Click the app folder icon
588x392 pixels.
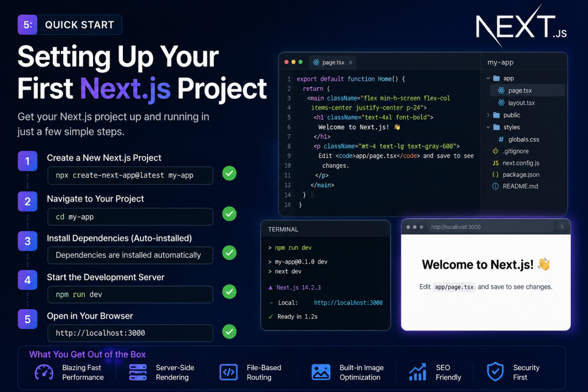coord(497,78)
